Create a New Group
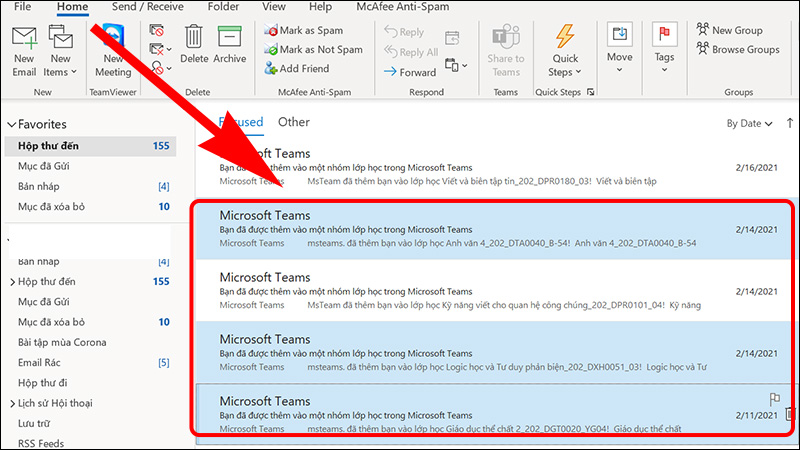 [x=730, y=30]
